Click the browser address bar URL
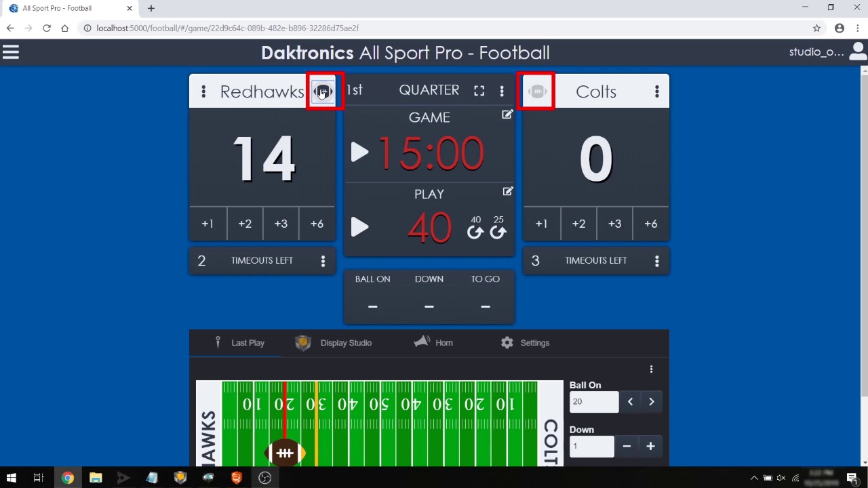868x488 pixels. 228,28
